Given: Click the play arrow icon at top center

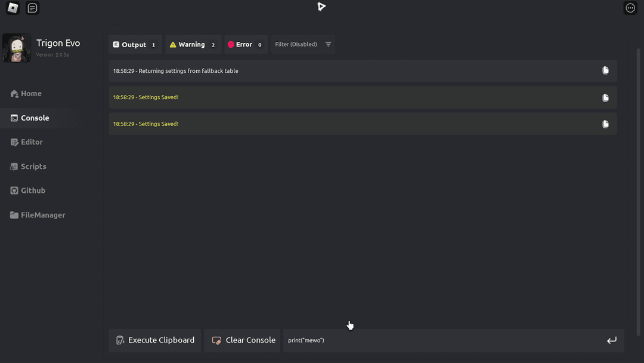Looking at the screenshot, I should coord(321,7).
